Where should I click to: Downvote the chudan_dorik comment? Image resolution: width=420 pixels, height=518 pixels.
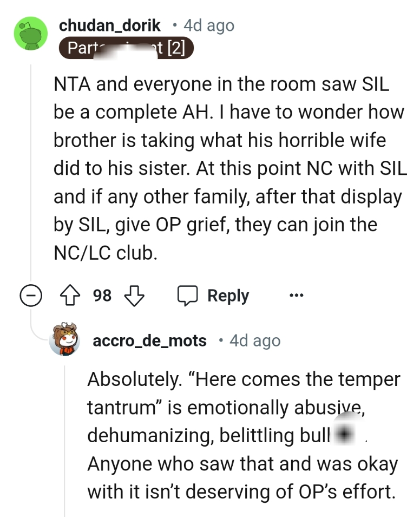coord(134,296)
